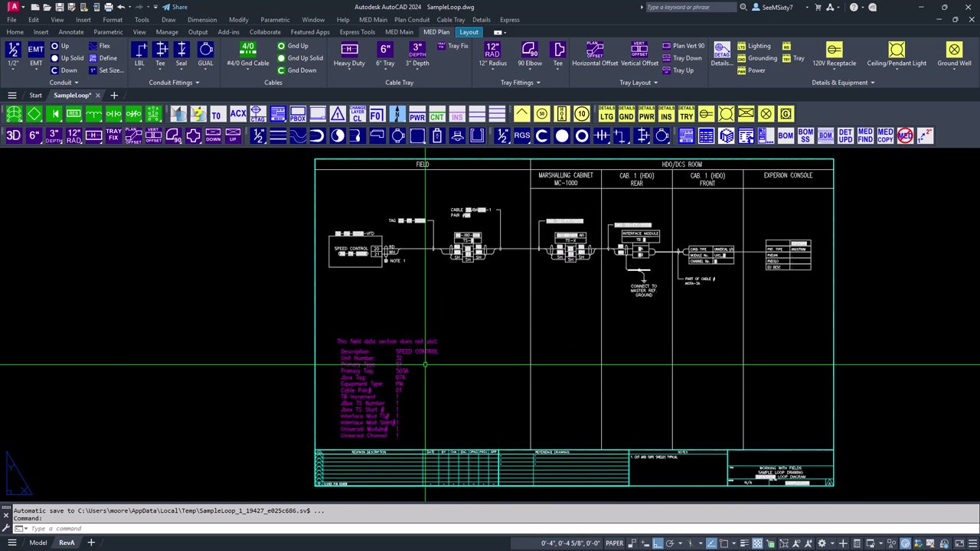Switch to the Express Tools tab
This screenshot has width=980, height=551.
(358, 32)
